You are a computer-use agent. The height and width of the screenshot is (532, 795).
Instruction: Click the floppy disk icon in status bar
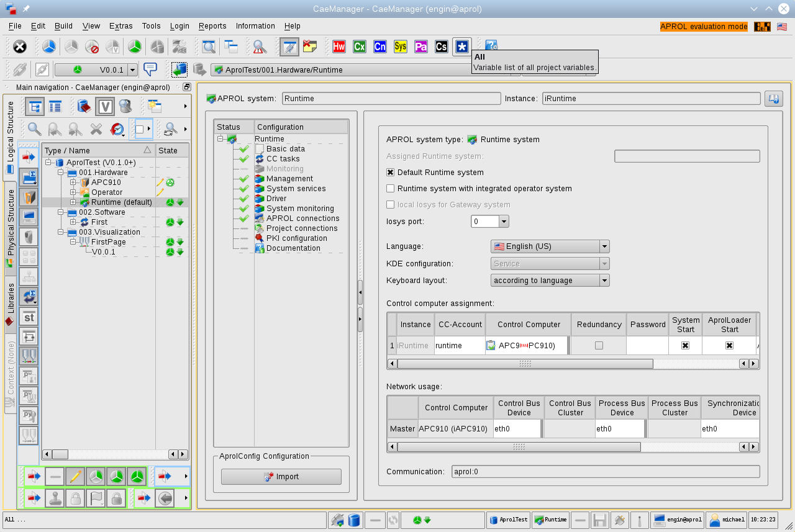pos(599,520)
